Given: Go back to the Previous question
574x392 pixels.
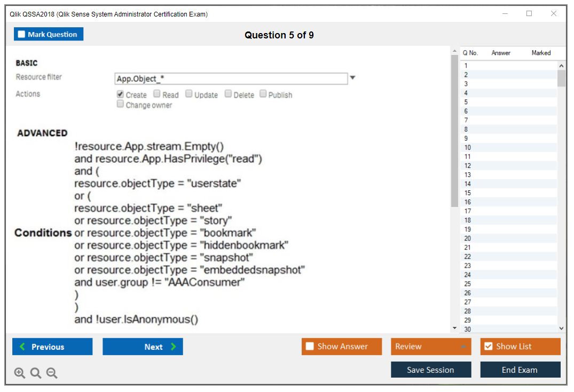Looking at the screenshot, I should (52, 347).
